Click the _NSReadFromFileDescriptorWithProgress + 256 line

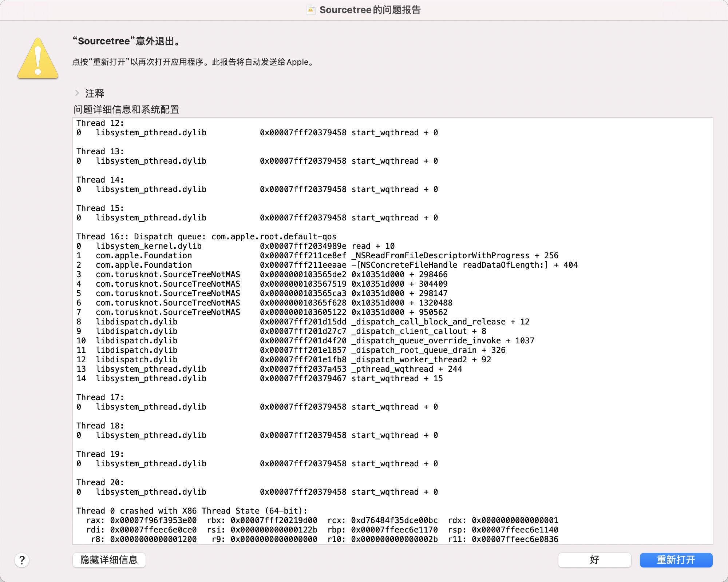point(317,255)
